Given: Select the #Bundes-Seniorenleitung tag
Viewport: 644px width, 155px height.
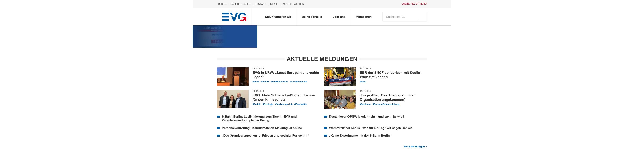Looking at the screenshot, I should (x=386, y=104).
